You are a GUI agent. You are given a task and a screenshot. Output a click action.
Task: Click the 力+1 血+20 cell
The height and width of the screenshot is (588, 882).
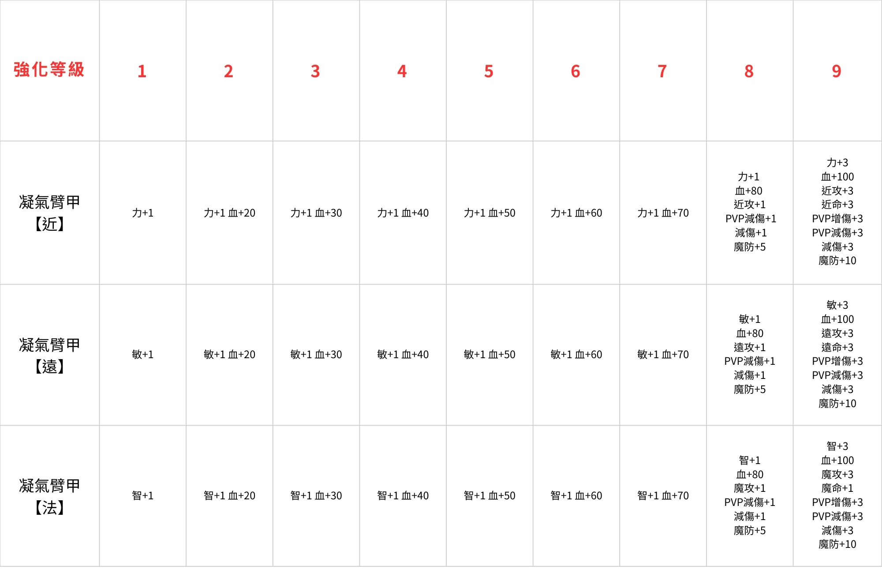(x=229, y=213)
